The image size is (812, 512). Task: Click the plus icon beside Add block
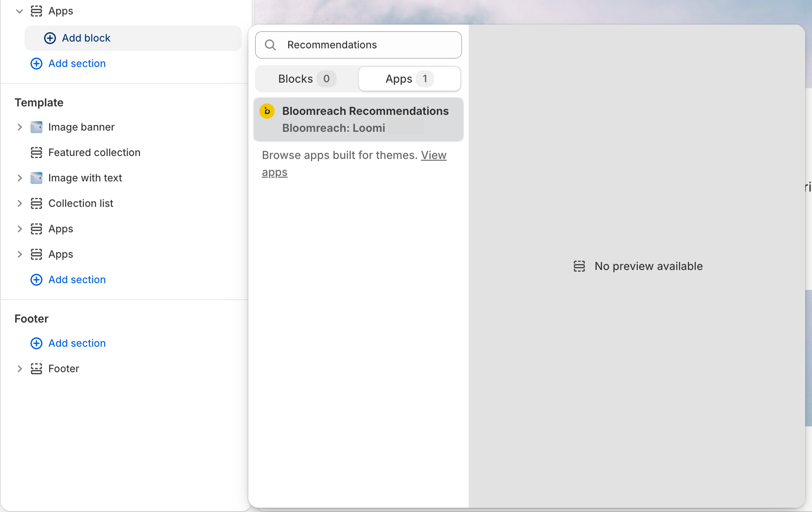(50, 38)
